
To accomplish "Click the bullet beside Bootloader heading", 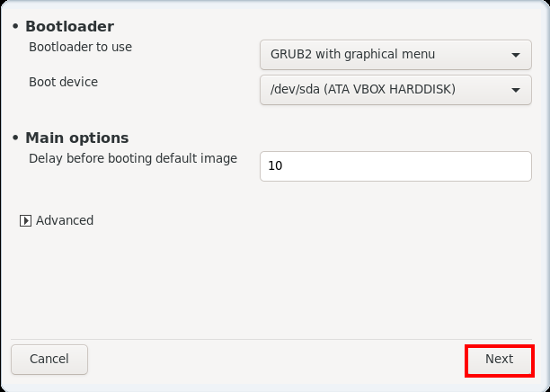I will pos(15,26).
